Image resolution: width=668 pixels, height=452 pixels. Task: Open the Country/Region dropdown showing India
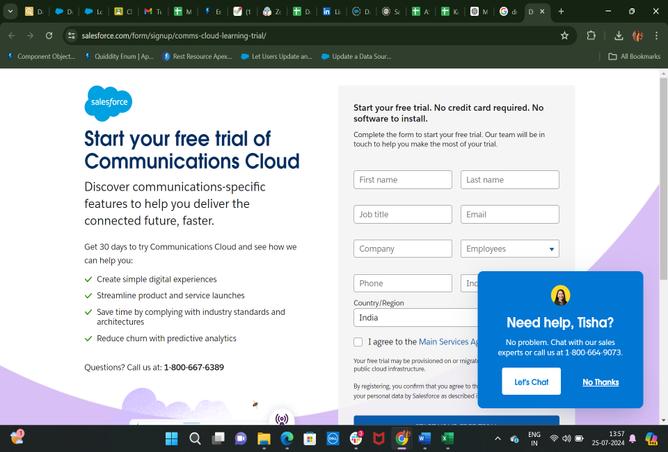tap(415, 318)
